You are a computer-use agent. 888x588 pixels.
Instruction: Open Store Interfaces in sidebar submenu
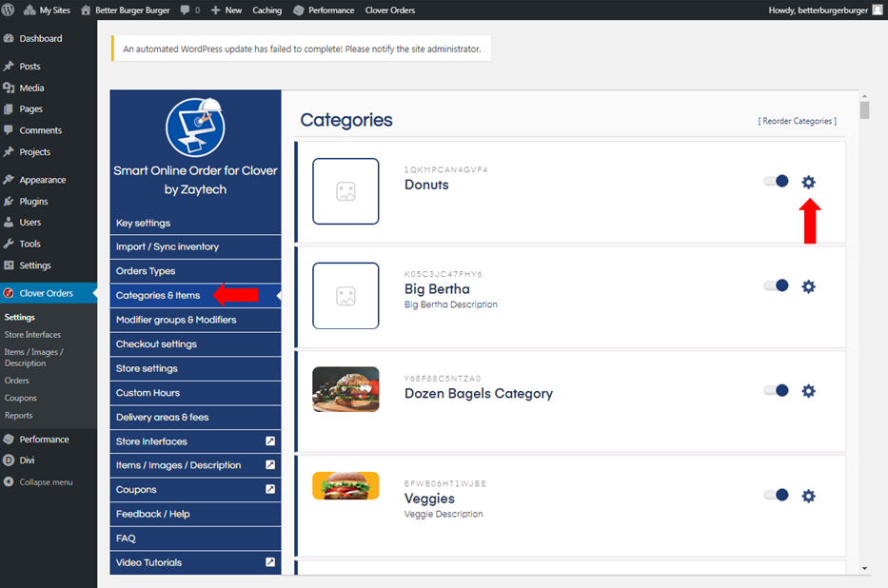32,335
